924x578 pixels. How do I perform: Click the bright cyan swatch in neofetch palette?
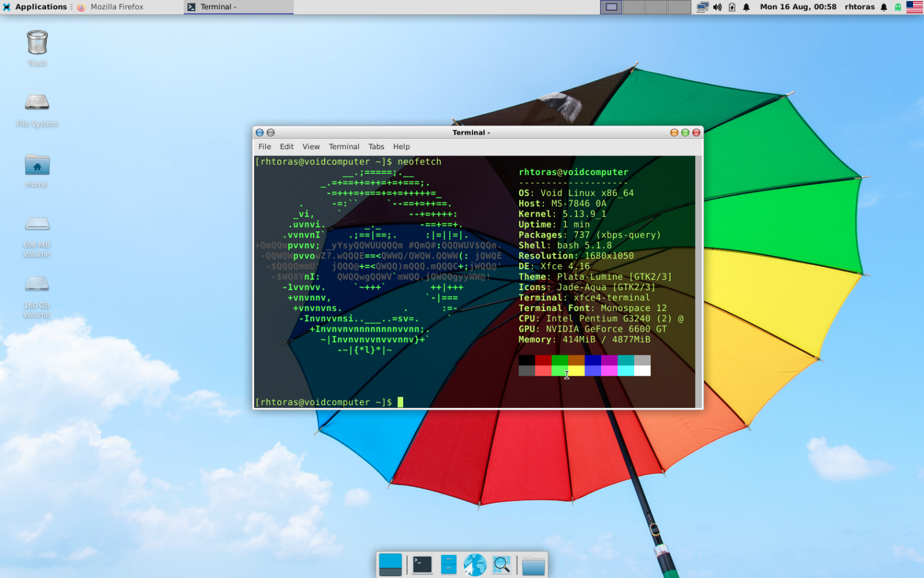(625, 371)
